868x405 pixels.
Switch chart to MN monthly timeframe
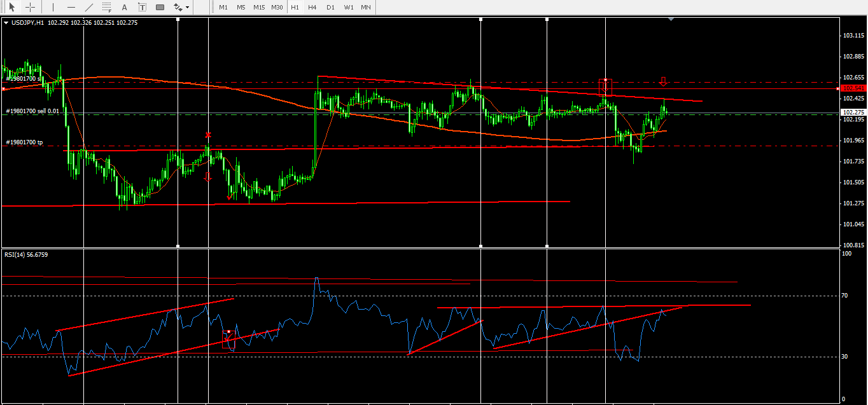[366, 7]
